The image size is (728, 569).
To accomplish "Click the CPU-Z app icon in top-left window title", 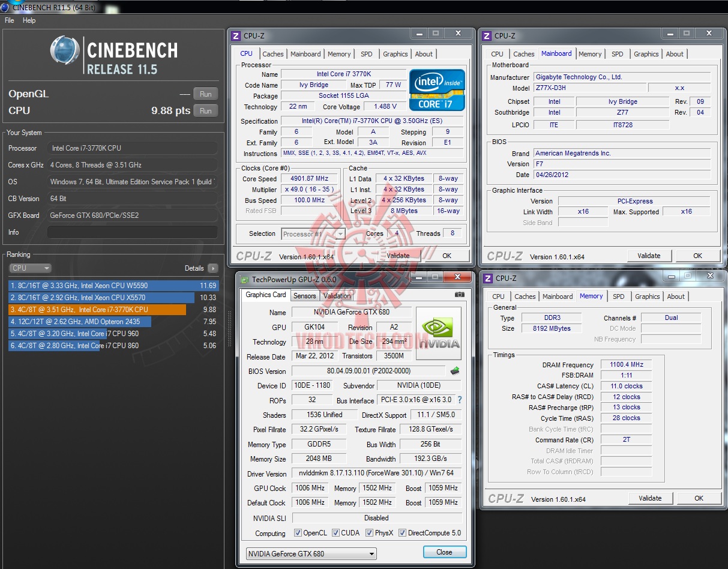I will tap(236, 35).
